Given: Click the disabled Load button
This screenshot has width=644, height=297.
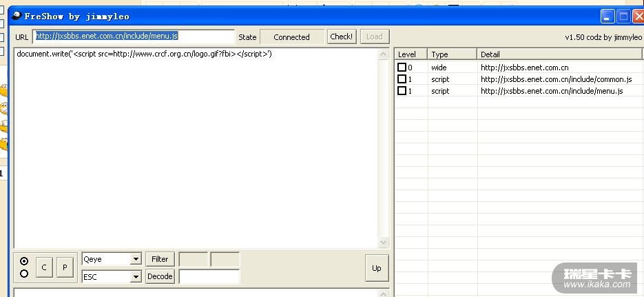Looking at the screenshot, I should pos(375,37).
